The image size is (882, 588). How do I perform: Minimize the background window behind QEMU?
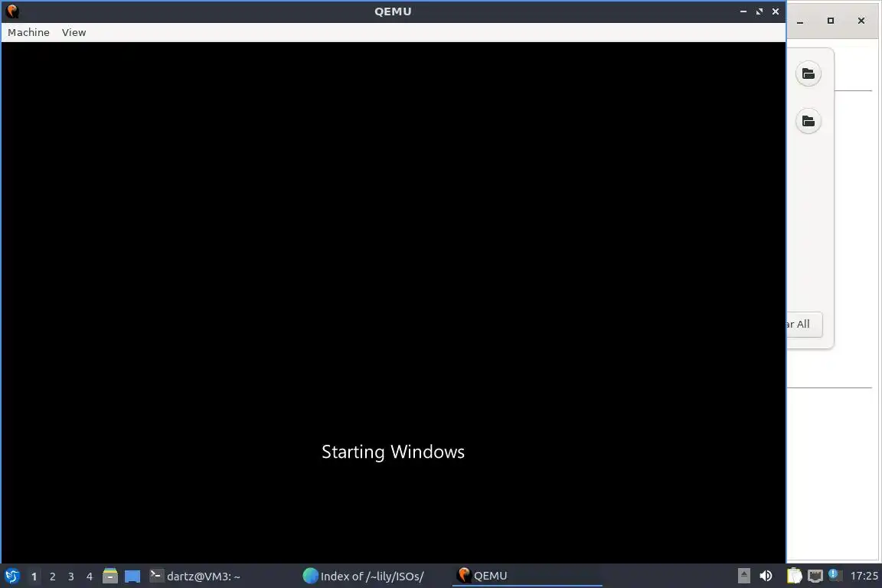coord(800,21)
